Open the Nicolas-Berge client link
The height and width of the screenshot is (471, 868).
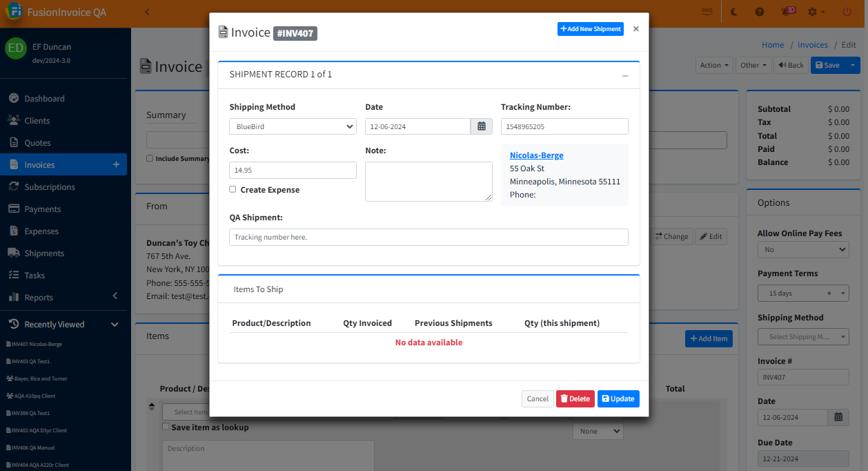tap(536, 155)
